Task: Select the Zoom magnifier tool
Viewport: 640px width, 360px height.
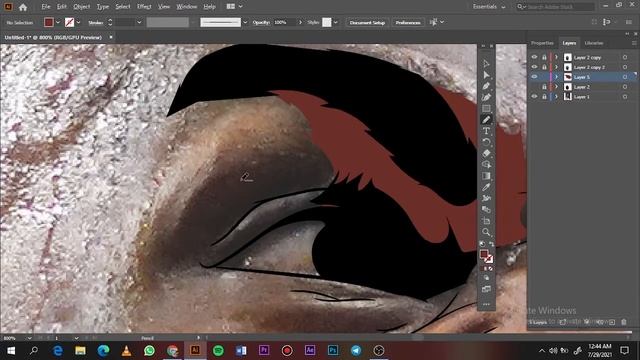Action: (x=486, y=232)
